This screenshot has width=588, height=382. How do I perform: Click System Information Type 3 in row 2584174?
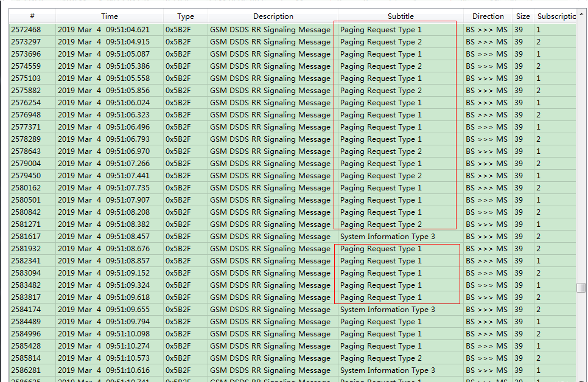387,309
